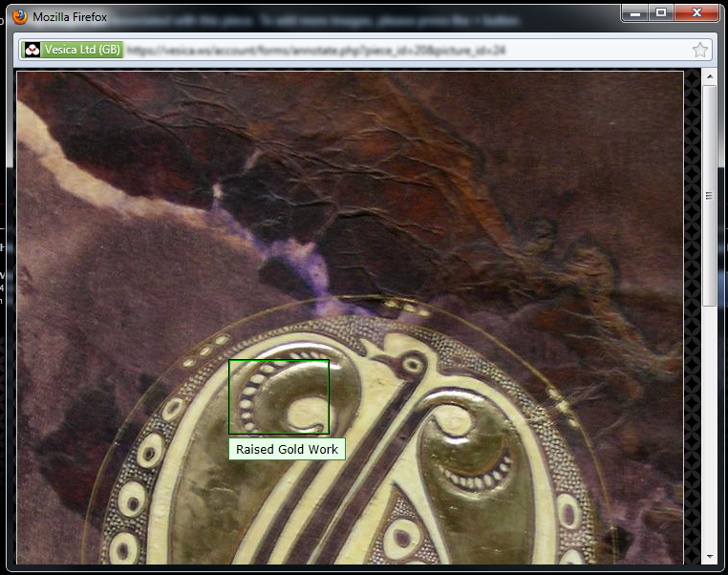This screenshot has width=728, height=575.
Task: Click the Vesica favicon in the address bar
Action: click(x=32, y=50)
